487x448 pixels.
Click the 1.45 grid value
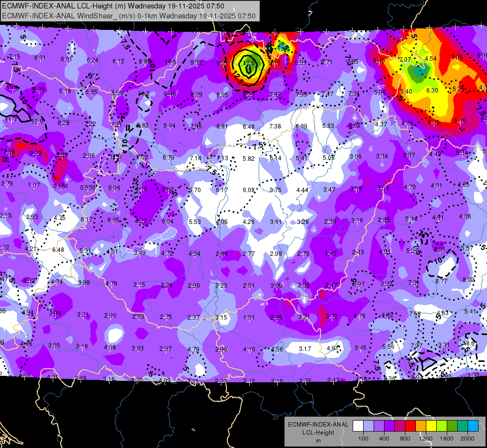(x=330, y=253)
